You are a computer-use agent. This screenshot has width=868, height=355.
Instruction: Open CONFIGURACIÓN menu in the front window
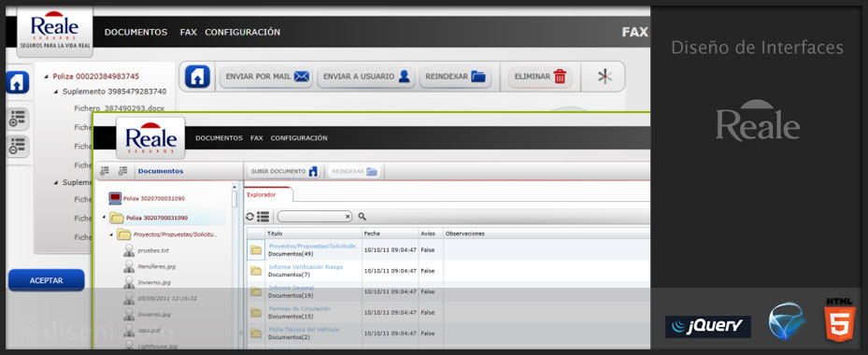299,138
